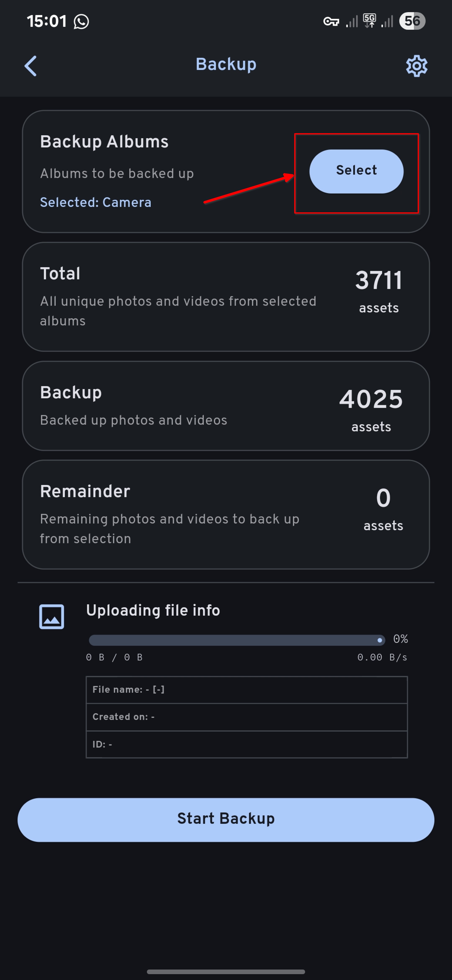Tap the VPN key status icon
The width and height of the screenshot is (452, 980).
click(x=331, y=22)
